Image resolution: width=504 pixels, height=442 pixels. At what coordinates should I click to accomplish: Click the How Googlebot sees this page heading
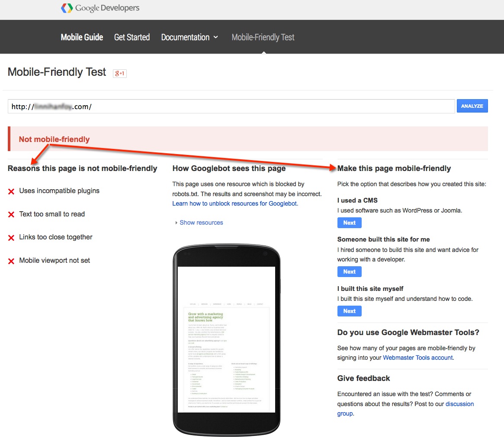click(x=229, y=168)
